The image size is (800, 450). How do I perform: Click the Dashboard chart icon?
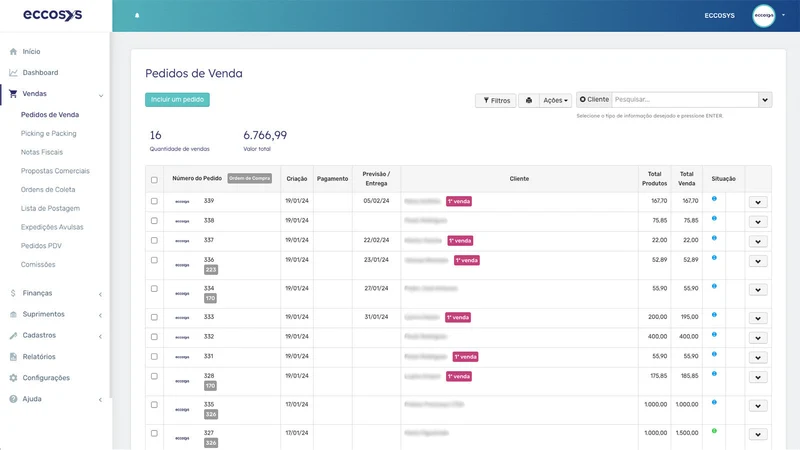click(x=13, y=72)
